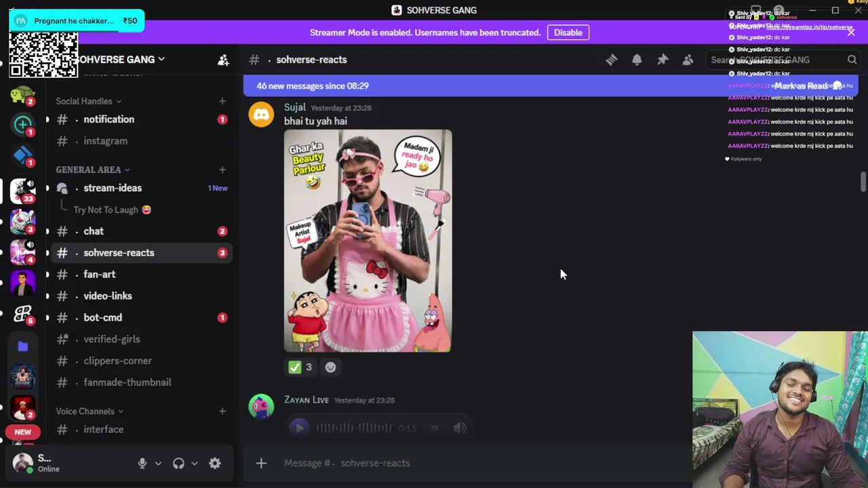This screenshot has height=488, width=868.
Task: Click Mark as Read
Action: 808,86
